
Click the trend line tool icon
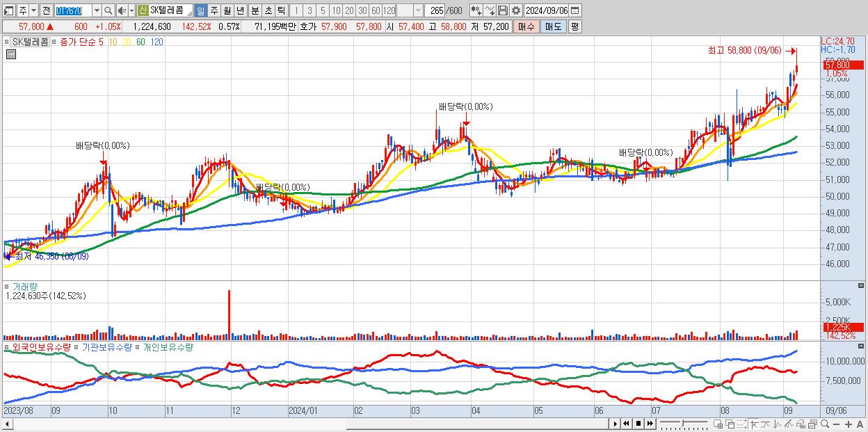tap(766, 424)
